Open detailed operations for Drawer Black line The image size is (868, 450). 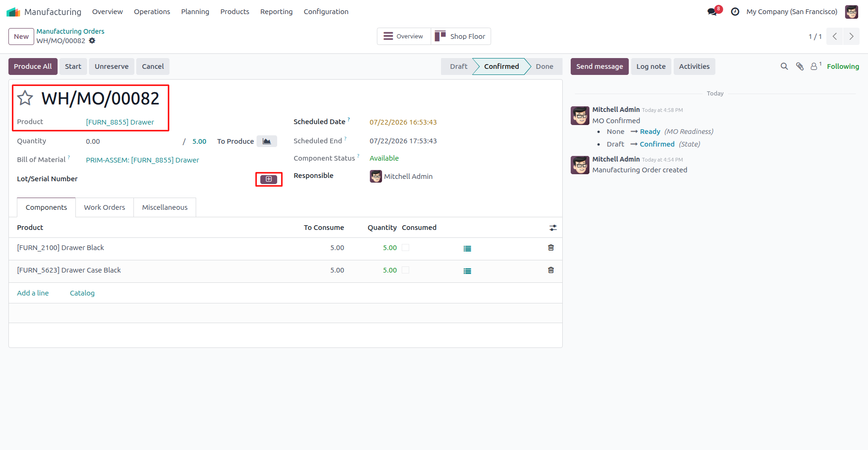[467, 249]
